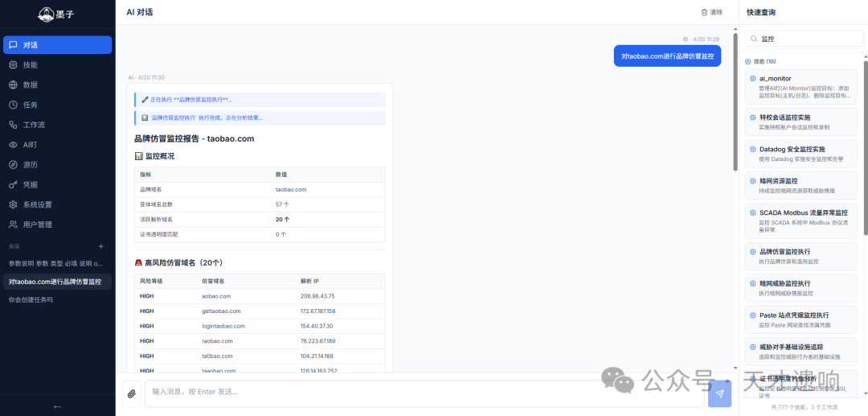The image size is (868, 416).
Task: Click the send message paper-plane button
Action: tap(719, 393)
